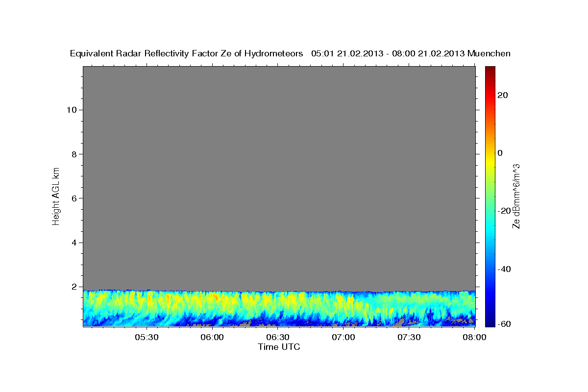The image size is (588, 392).
Task: Click the 'Ze dBmm^6/m^3' colorbar label
Action: [516, 196]
